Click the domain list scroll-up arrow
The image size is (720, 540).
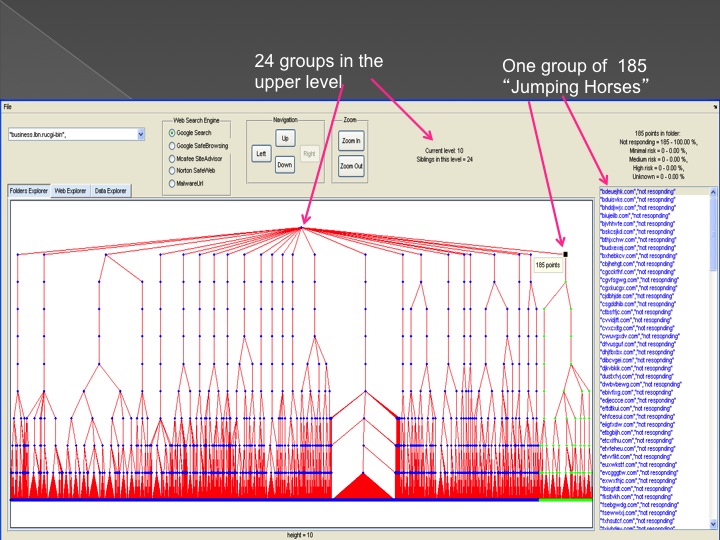tap(713, 192)
